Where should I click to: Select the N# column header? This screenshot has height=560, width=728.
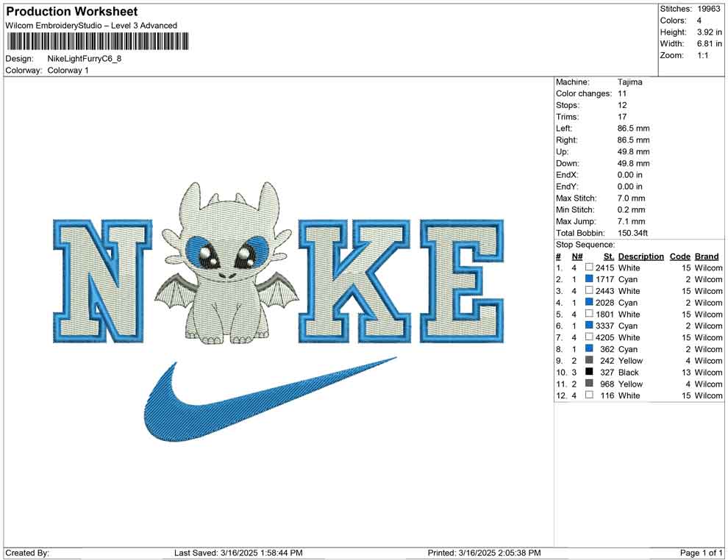pyautogui.click(x=577, y=256)
